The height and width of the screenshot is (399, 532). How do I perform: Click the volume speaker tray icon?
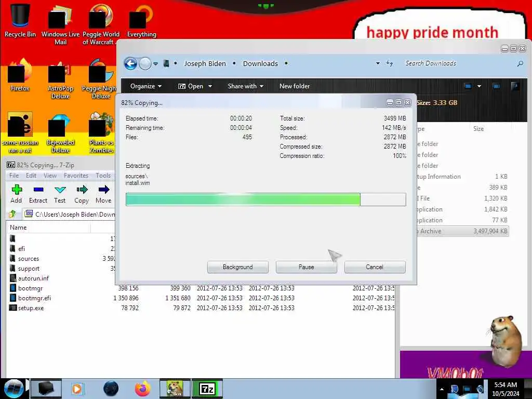coord(480,389)
